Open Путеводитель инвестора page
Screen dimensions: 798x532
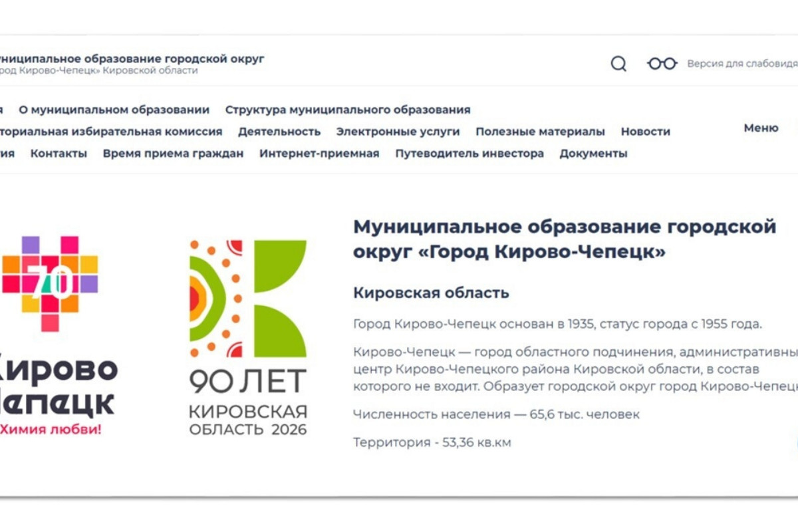pos(469,154)
